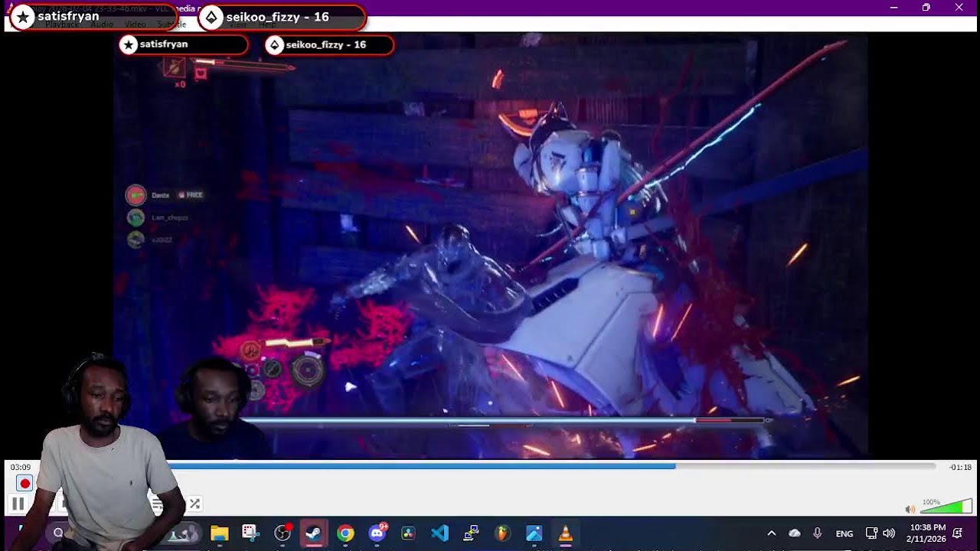Open the Photos app from taskbar
This screenshot has width=980, height=551.
click(534, 533)
